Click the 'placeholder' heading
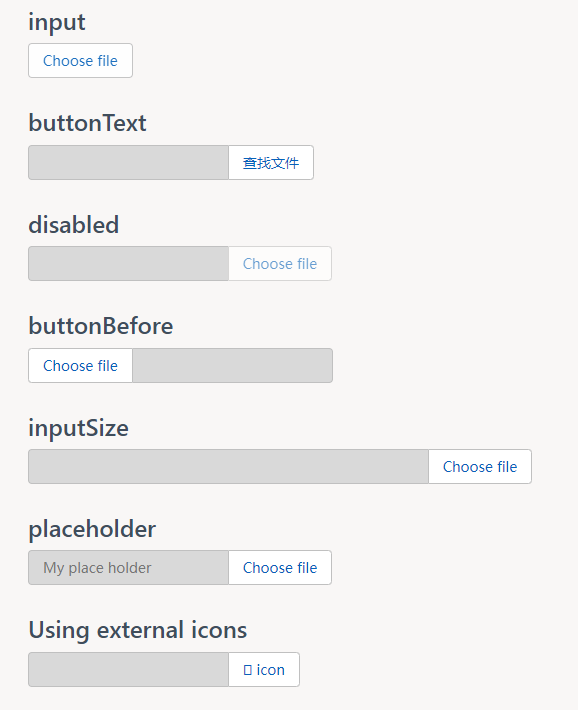The width and height of the screenshot is (578, 710). point(92,529)
